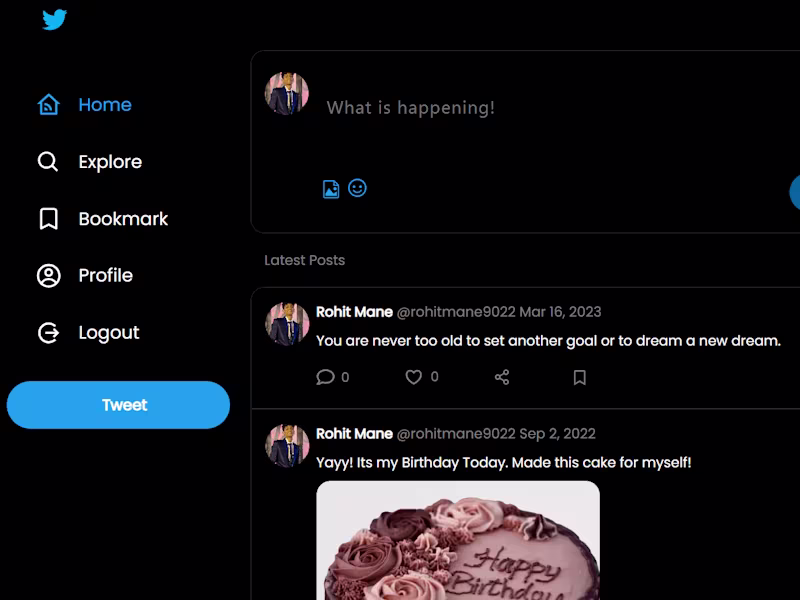Click the Home house icon

pyautogui.click(x=48, y=105)
